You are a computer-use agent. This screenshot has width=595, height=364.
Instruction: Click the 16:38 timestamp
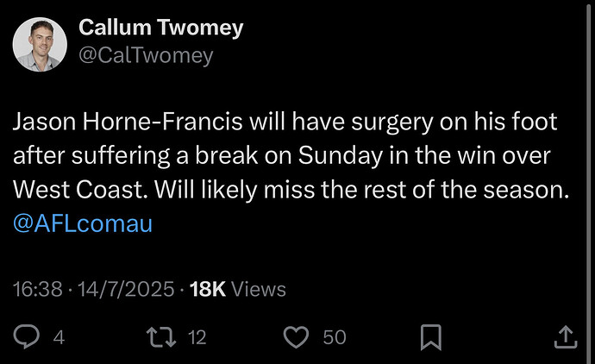[x=37, y=290]
